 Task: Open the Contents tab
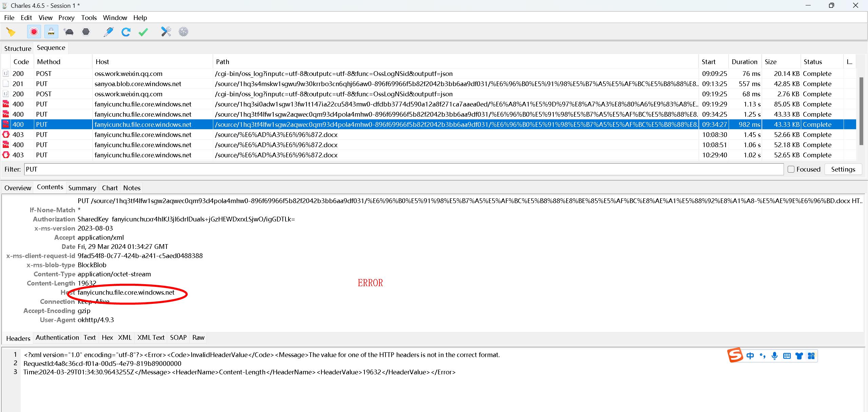tap(50, 187)
